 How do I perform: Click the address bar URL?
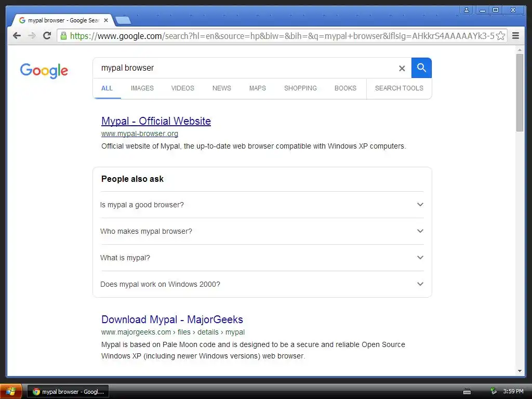click(x=282, y=36)
